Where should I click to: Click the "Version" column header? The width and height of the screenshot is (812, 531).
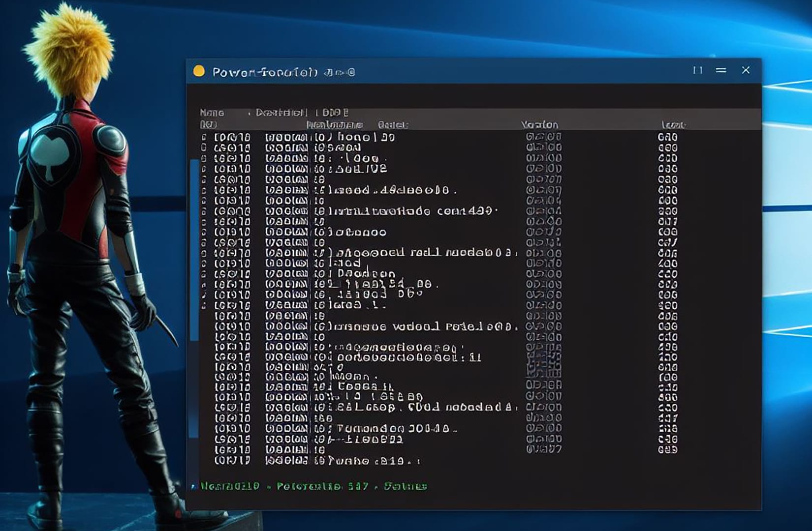(540, 125)
